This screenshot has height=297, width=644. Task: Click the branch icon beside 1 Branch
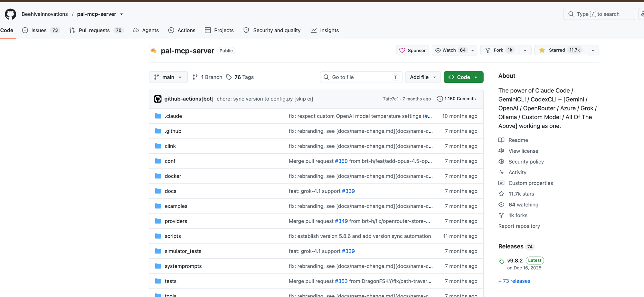coord(195,77)
